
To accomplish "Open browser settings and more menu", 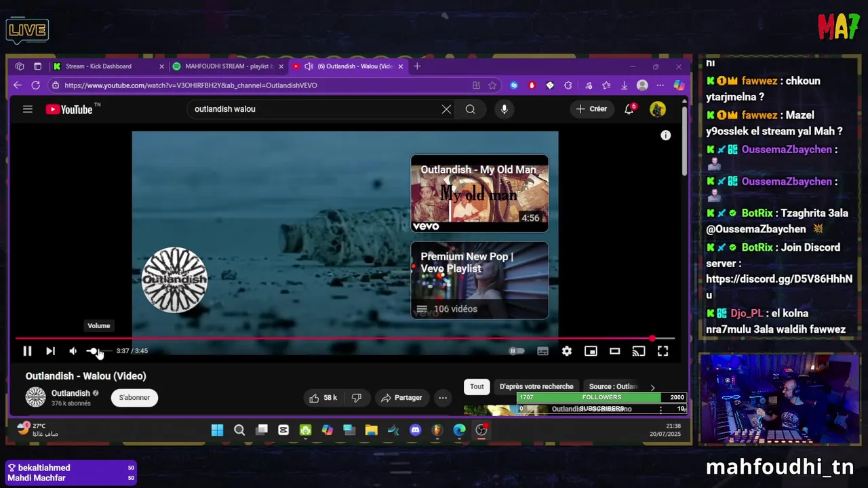I will coord(660,85).
